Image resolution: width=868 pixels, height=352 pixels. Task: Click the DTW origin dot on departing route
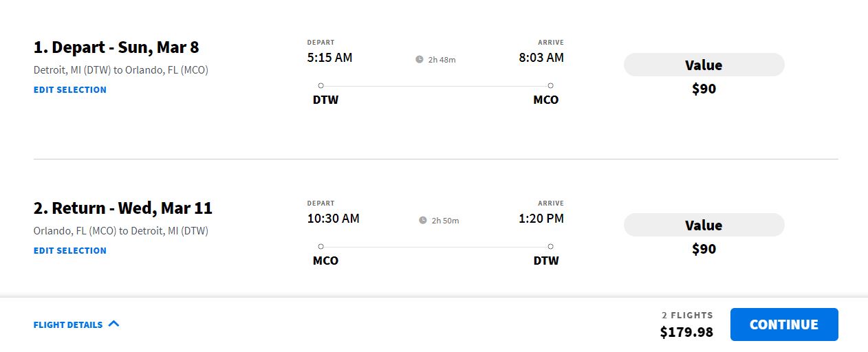pos(321,86)
